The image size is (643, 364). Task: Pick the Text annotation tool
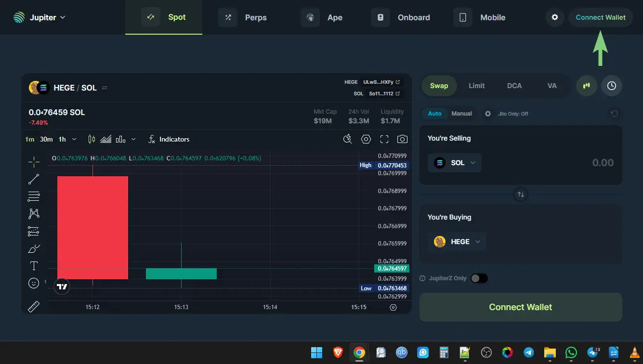point(34,266)
